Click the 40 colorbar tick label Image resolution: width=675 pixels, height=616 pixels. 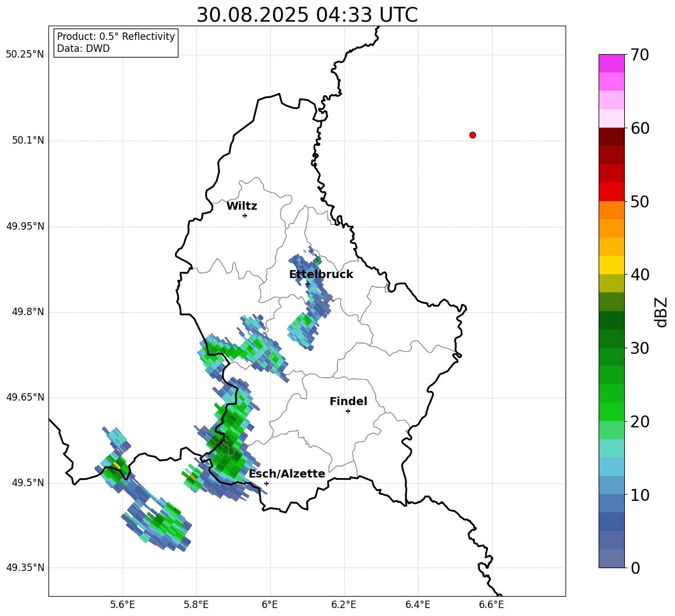(640, 275)
